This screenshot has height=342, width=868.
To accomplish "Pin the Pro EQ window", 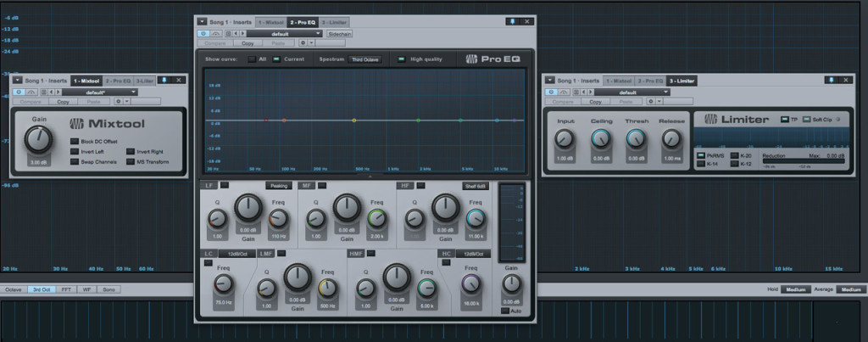I will click(x=512, y=21).
